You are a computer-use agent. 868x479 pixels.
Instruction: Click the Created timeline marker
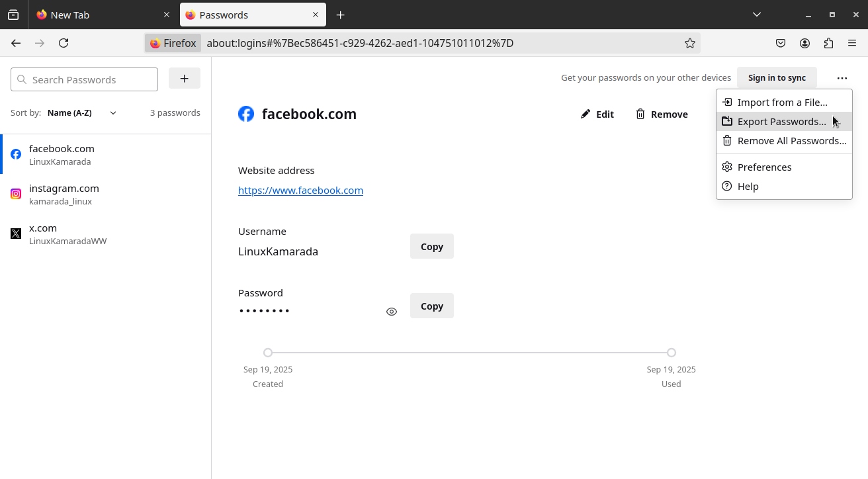coord(268,353)
